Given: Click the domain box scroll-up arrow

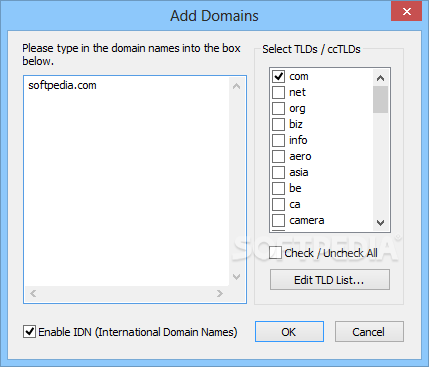Looking at the screenshot, I should 237,86.
